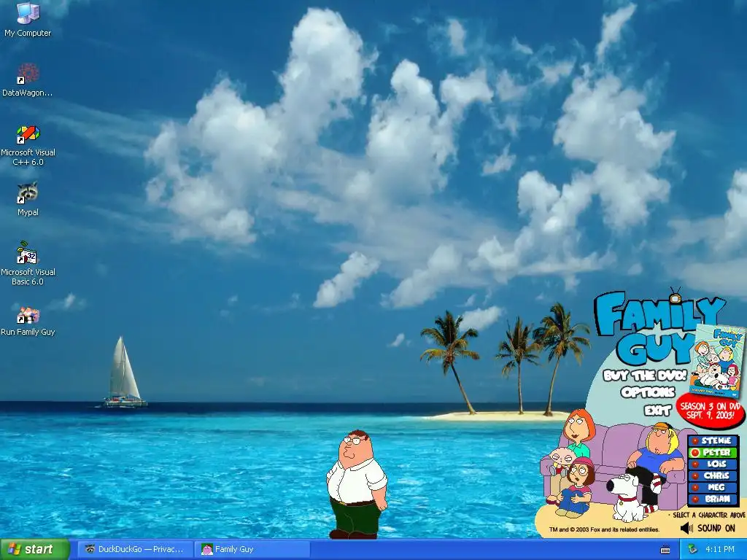747x560 pixels.
Task: Switch to DuckDuckGo taskbar window
Action: click(x=135, y=549)
